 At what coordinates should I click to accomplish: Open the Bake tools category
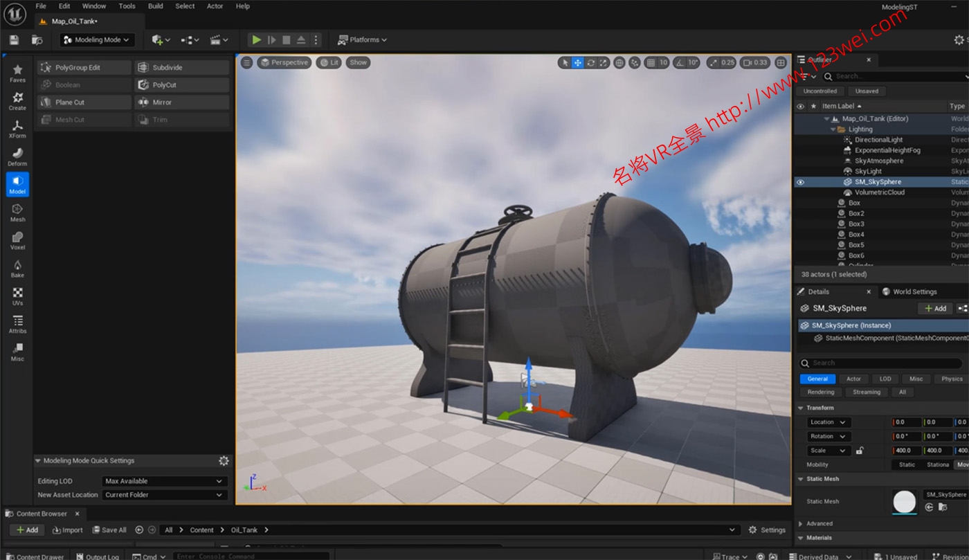point(17,268)
